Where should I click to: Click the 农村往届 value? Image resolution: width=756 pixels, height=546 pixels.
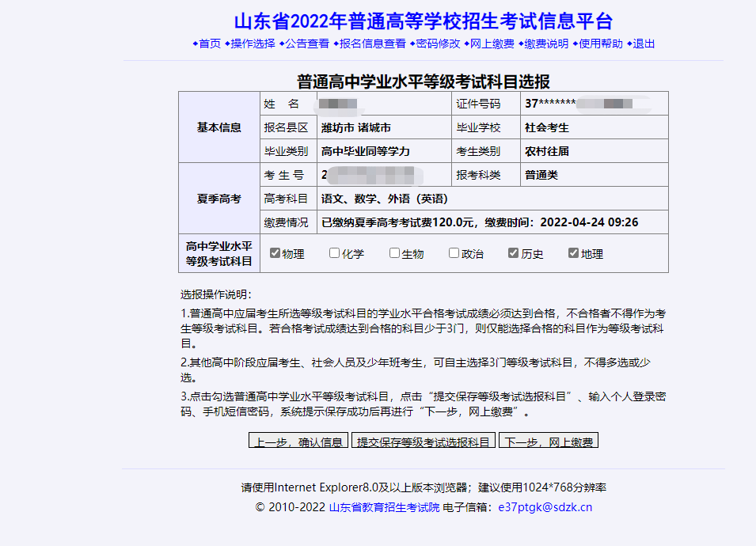tap(547, 151)
